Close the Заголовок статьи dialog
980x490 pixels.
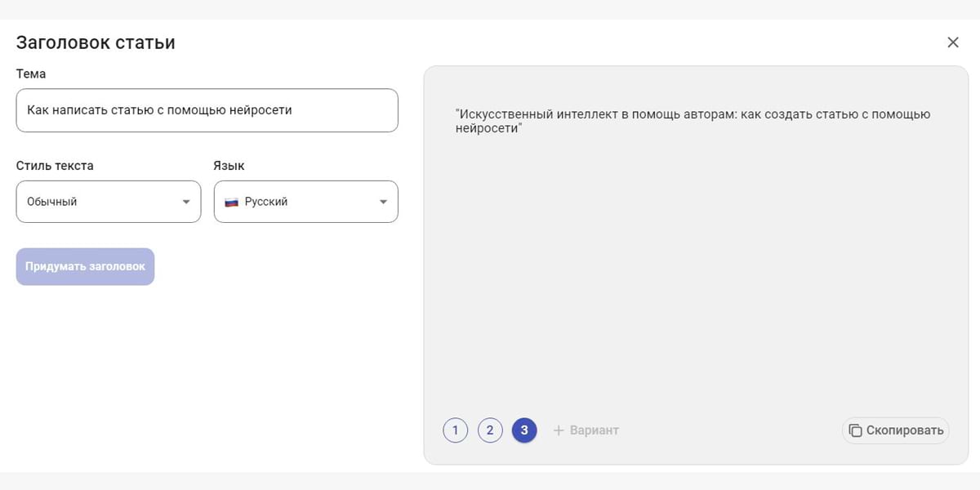click(x=952, y=42)
